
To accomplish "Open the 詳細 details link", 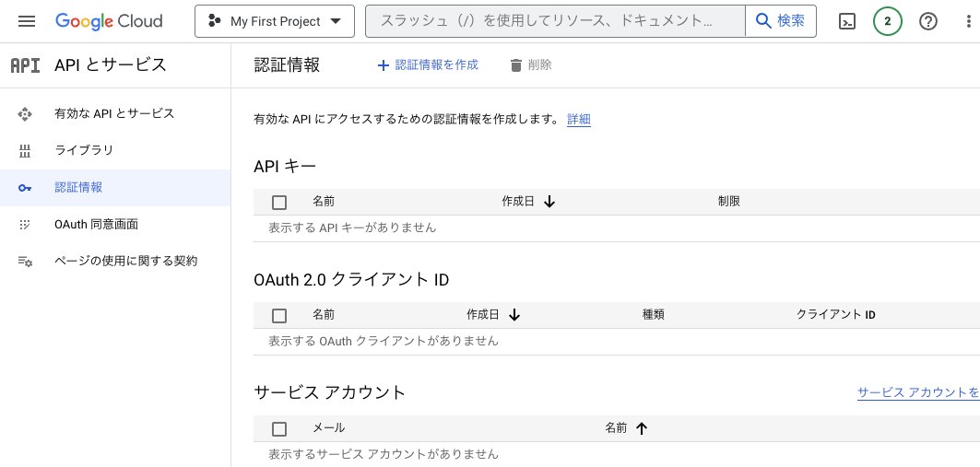I will (x=579, y=119).
